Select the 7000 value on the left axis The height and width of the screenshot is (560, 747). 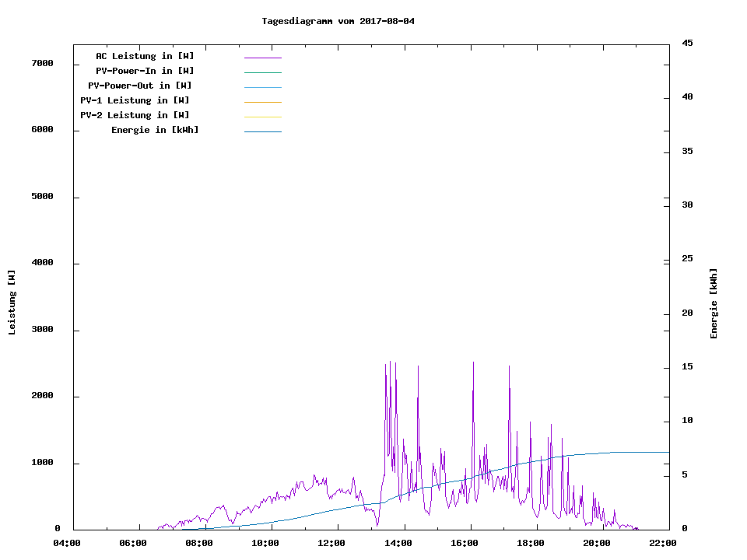pyautogui.click(x=42, y=63)
